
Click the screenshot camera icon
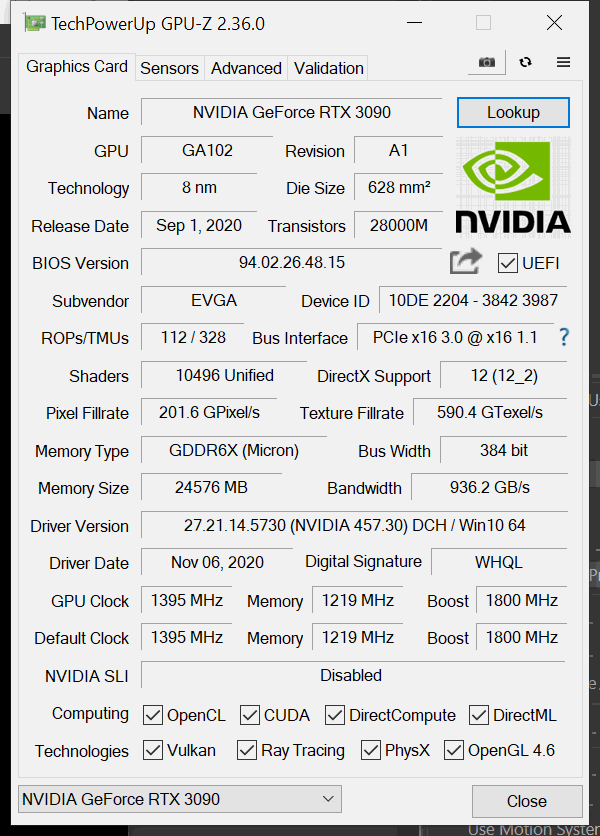[486, 62]
